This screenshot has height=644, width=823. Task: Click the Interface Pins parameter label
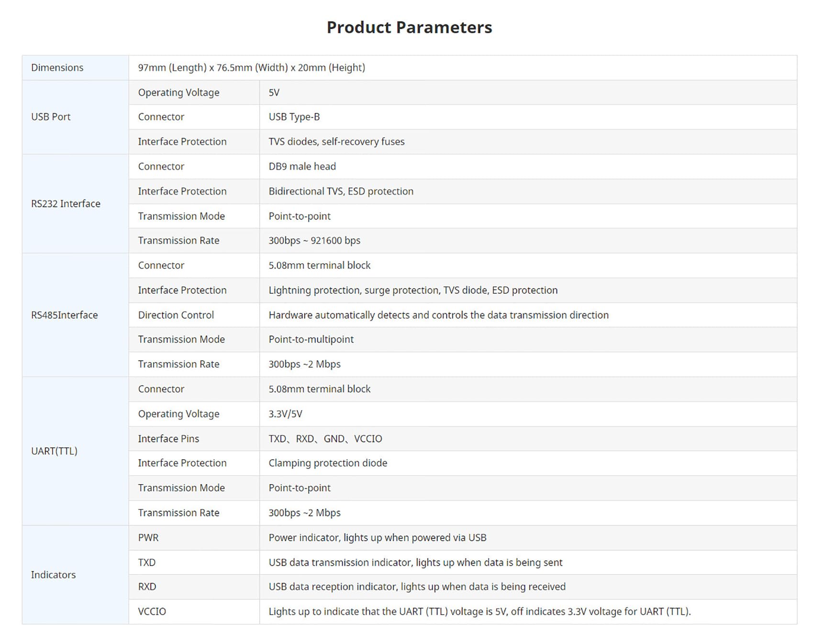[168, 439]
